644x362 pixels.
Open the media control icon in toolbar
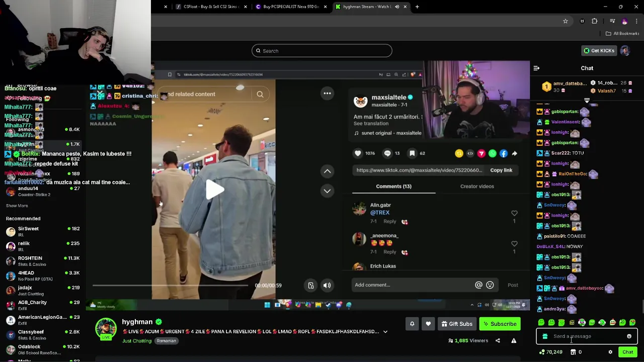(x=612, y=21)
